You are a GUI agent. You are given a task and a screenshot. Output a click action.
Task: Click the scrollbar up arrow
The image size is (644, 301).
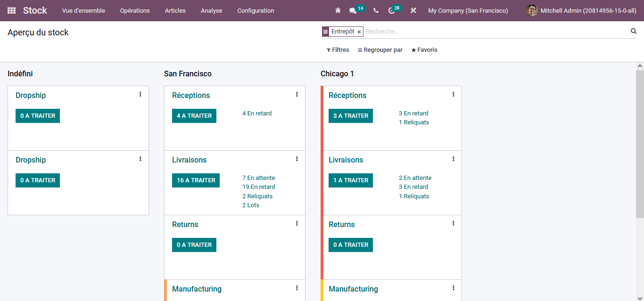pyautogui.click(x=640, y=66)
